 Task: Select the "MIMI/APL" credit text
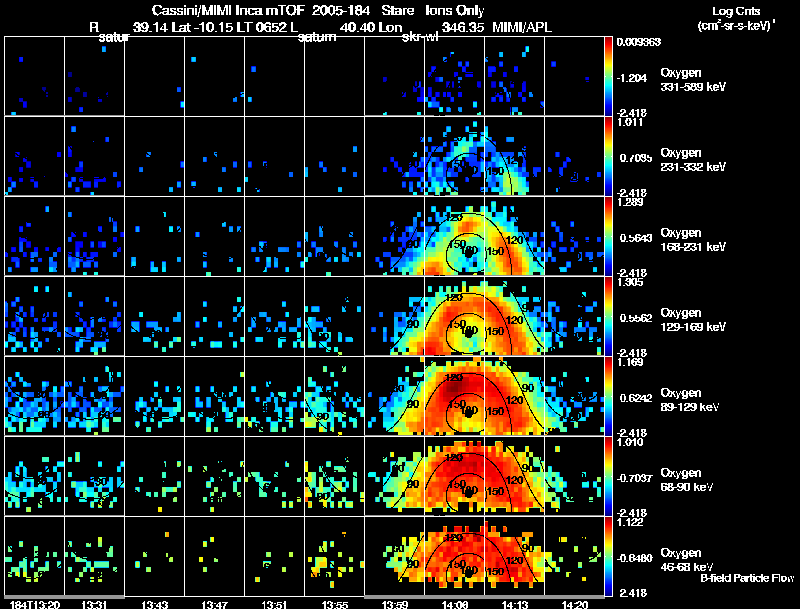[521, 27]
